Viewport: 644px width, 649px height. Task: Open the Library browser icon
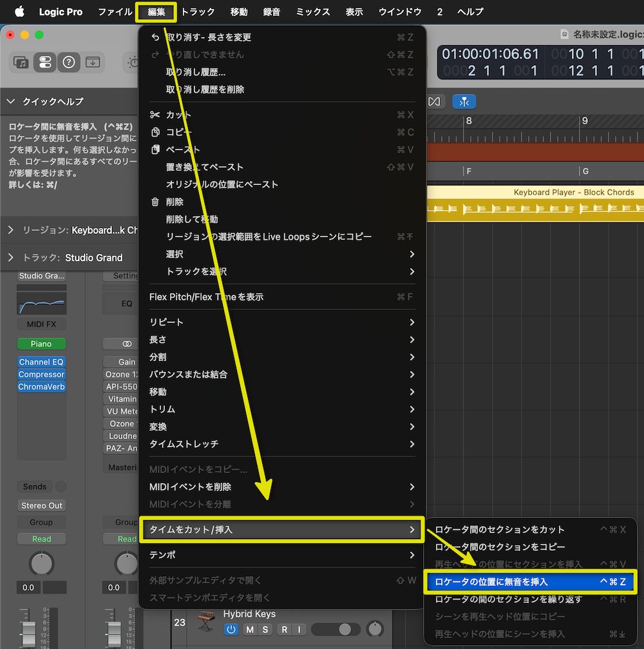[x=21, y=63]
